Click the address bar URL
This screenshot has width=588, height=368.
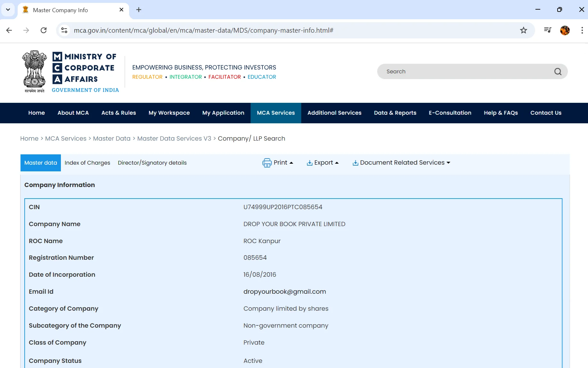(204, 30)
